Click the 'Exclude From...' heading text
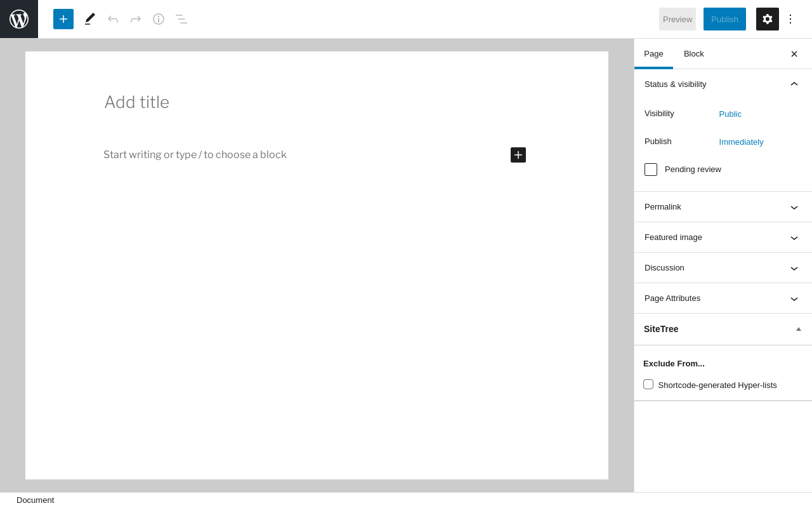The height and width of the screenshot is (508, 812). click(x=674, y=364)
